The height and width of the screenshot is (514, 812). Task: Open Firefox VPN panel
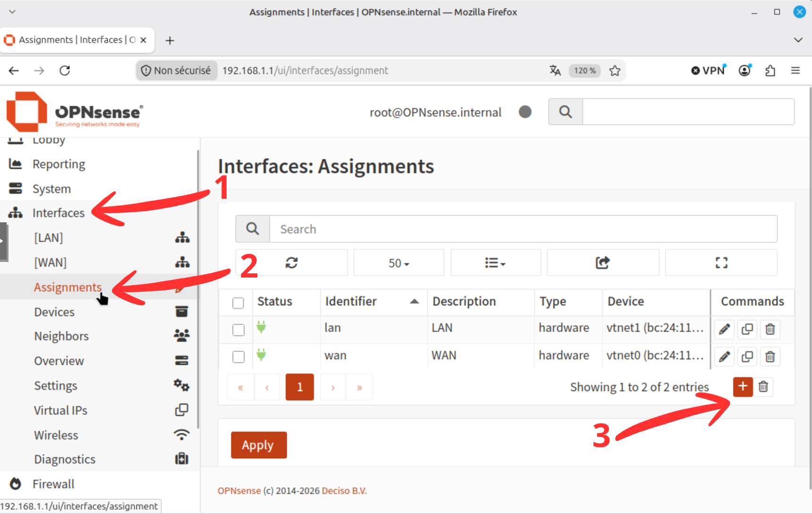(708, 70)
